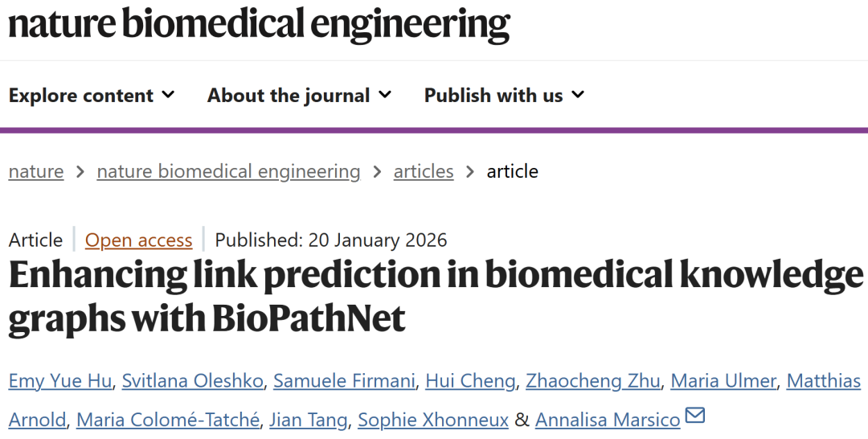
Task: Open Hui Cheng author link
Action: pyautogui.click(x=470, y=381)
